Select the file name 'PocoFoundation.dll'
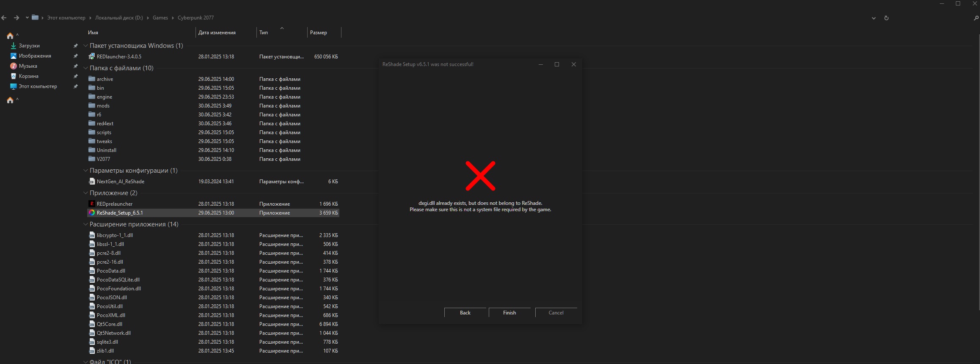The width and height of the screenshot is (980, 364). (119, 289)
